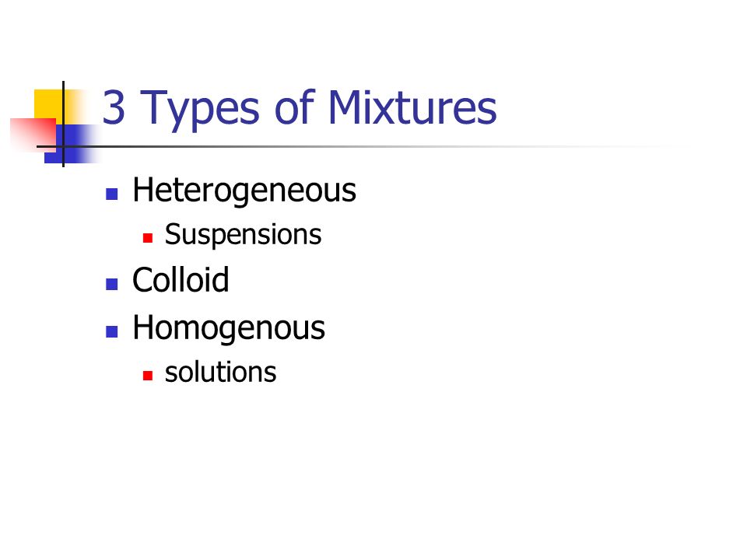Click the digit '3' in the title
Viewport: 747px width, 560px height.
(114, 108)
